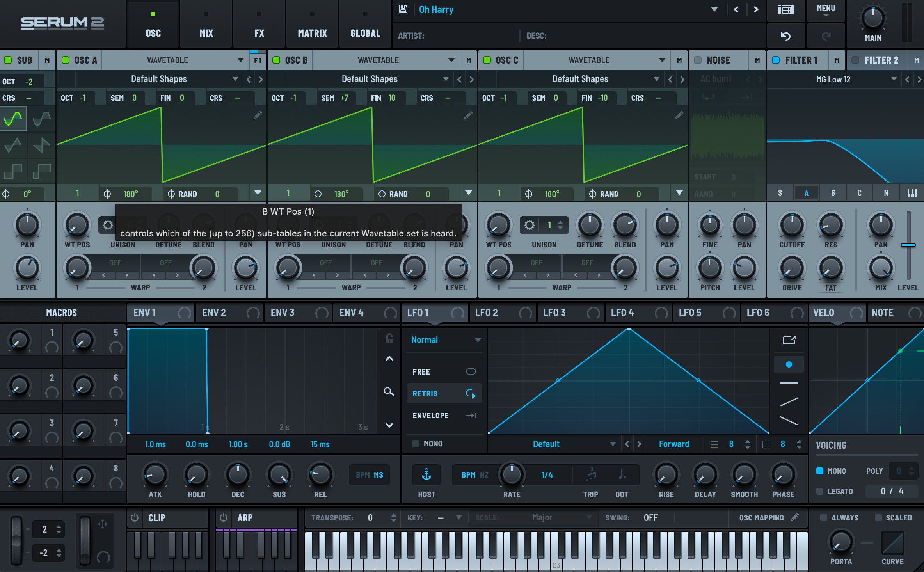Viewport: 924px width, 572px height.
Task: Select the square wave sub shape
Action: [x=13, y=172]
